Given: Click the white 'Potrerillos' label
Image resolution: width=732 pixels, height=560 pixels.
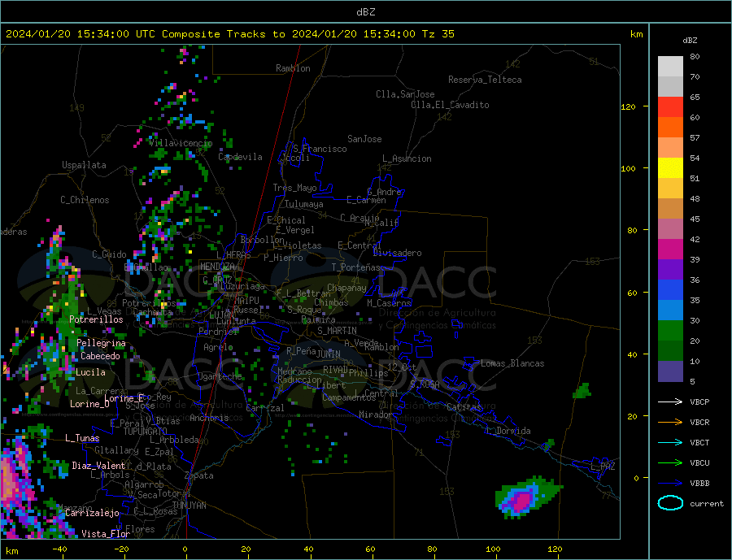Looking at the screenshot, I should 96,319.
